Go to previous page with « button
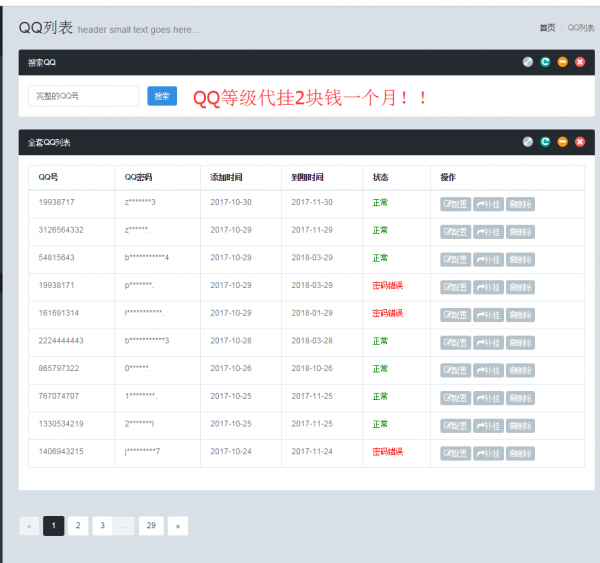This screenshot has width=600, height=563. pos(29,526)
